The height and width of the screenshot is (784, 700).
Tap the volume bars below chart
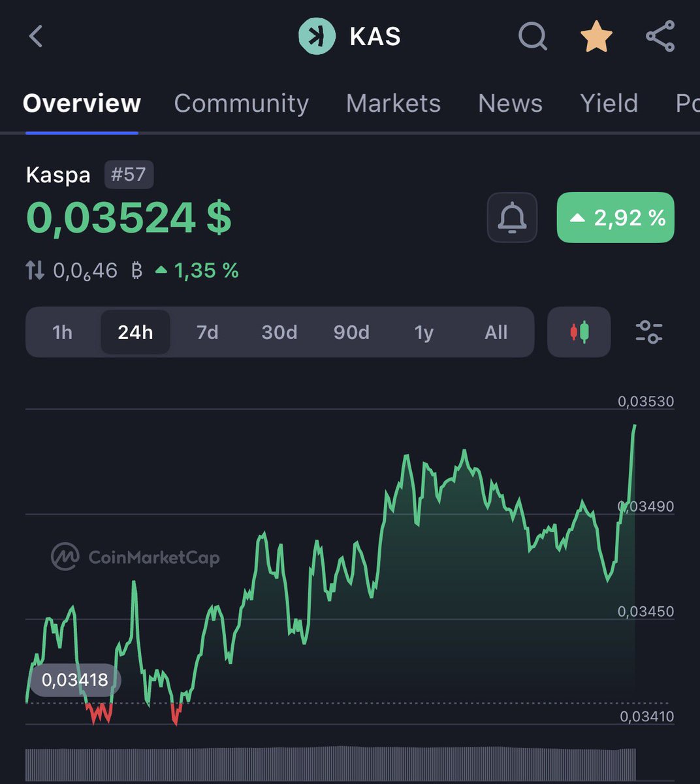point(330,764)
